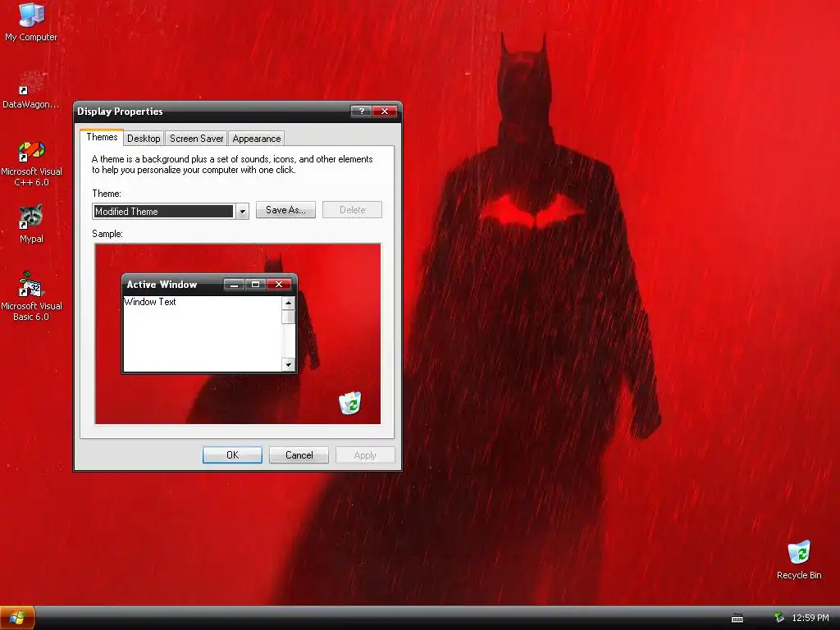Expand the Theme dropdown arrow
840x630 pixels.
[242, 211]
